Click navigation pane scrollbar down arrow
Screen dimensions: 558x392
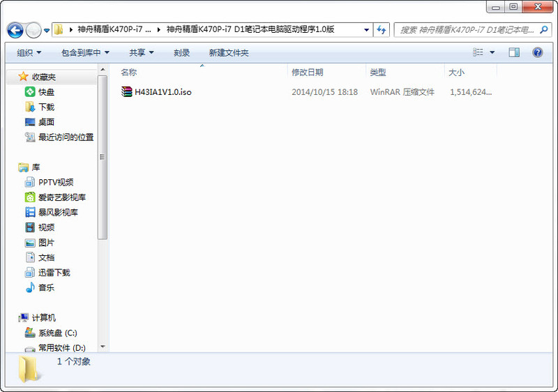(x=103, y=347)
